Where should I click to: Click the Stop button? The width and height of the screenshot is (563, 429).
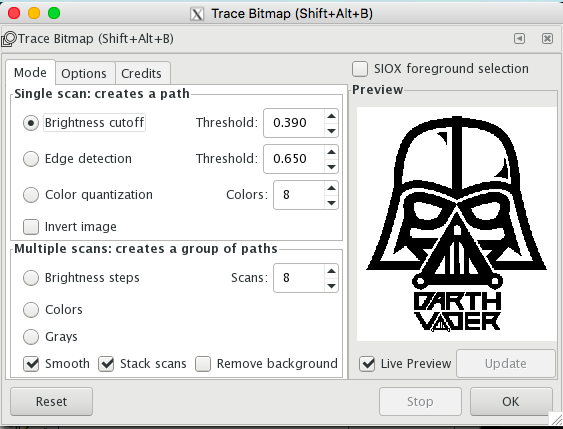pyautogui.click(x=420, y=401)
